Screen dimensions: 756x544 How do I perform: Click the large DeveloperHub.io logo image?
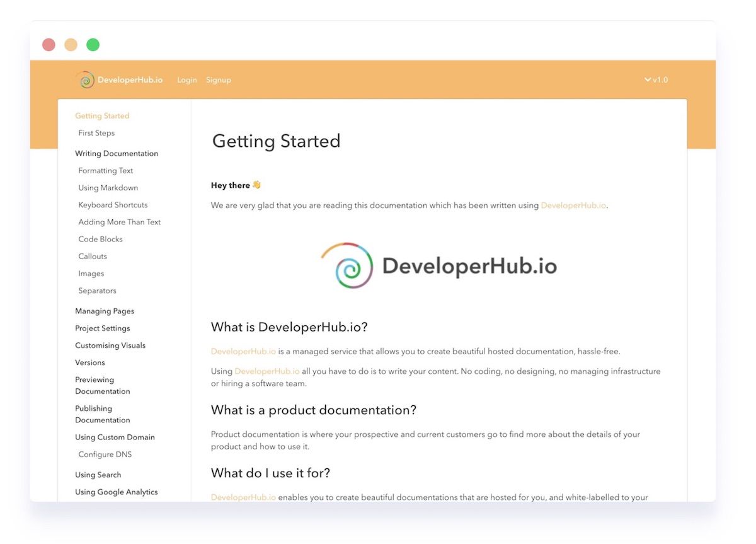(439, 265)
